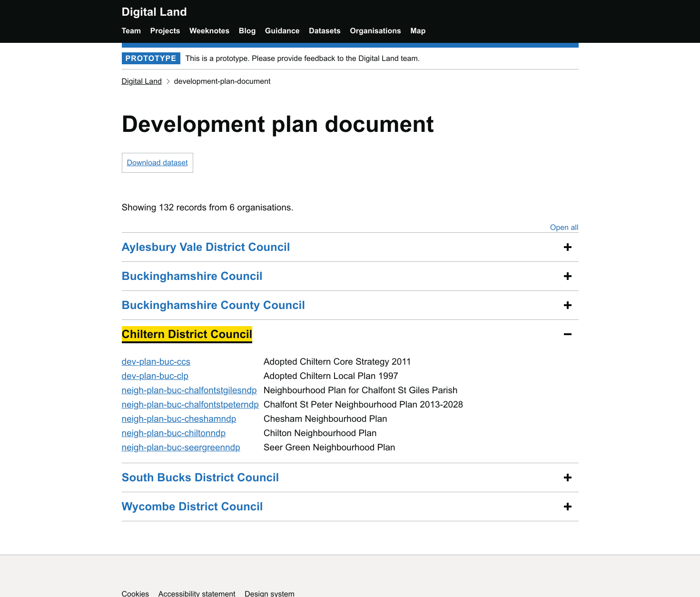Open the Blog navigation item
The width and height of the screenshot is (700, 597).
click(247, 31)
